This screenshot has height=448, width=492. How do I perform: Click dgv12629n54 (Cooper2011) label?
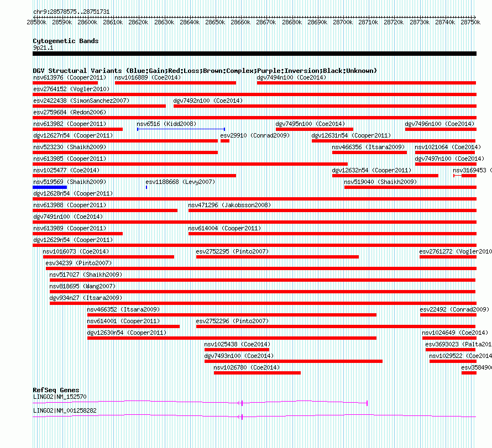tap(73, 240)
